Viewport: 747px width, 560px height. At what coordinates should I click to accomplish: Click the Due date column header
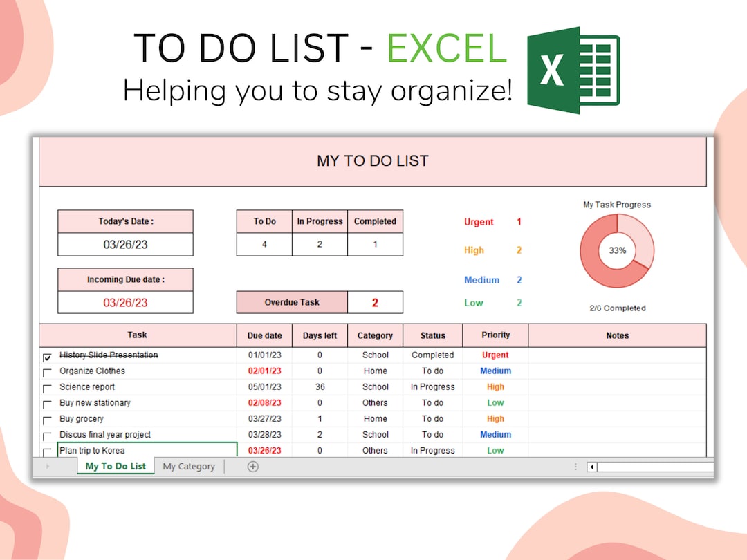(264, 335)
